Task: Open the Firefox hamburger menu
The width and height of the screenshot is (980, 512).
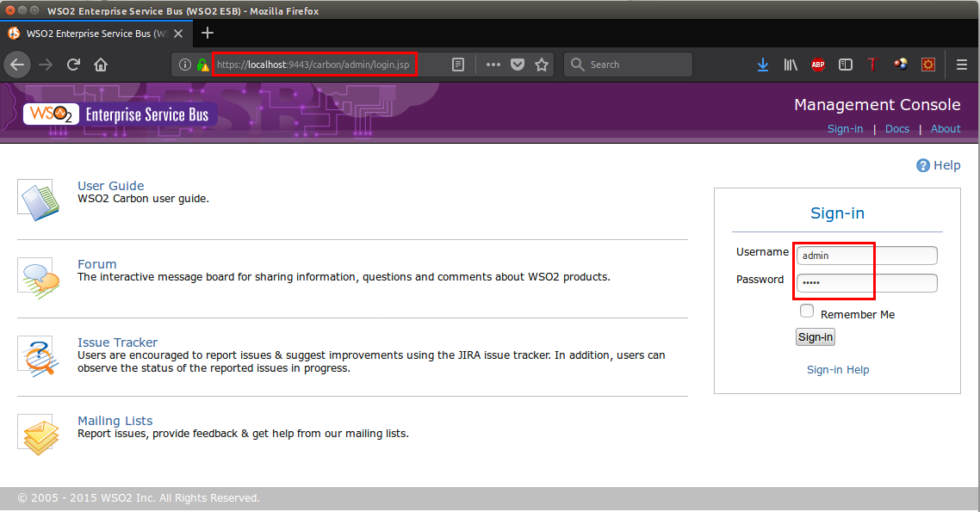Action: 962,65
